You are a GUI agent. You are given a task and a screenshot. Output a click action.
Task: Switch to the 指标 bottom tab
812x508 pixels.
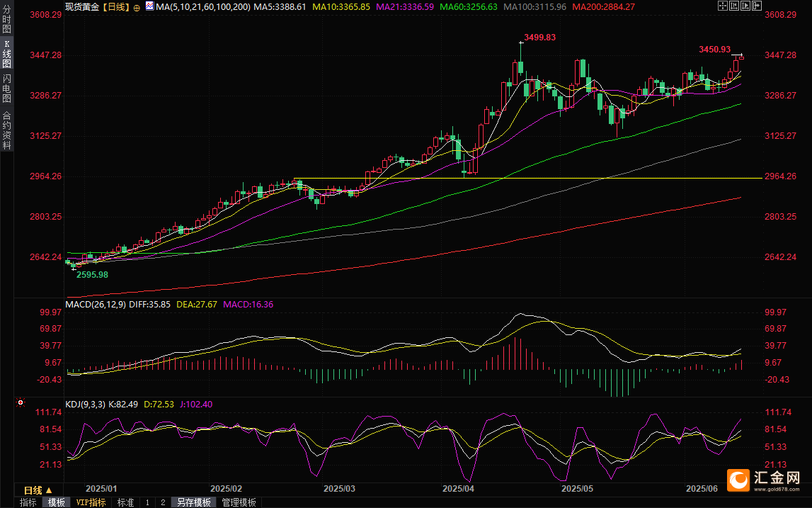point(28,502)
